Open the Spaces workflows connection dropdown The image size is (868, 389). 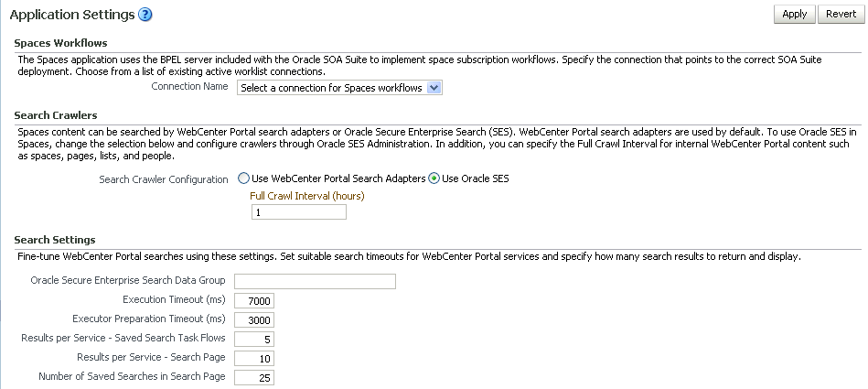point(339,88)
